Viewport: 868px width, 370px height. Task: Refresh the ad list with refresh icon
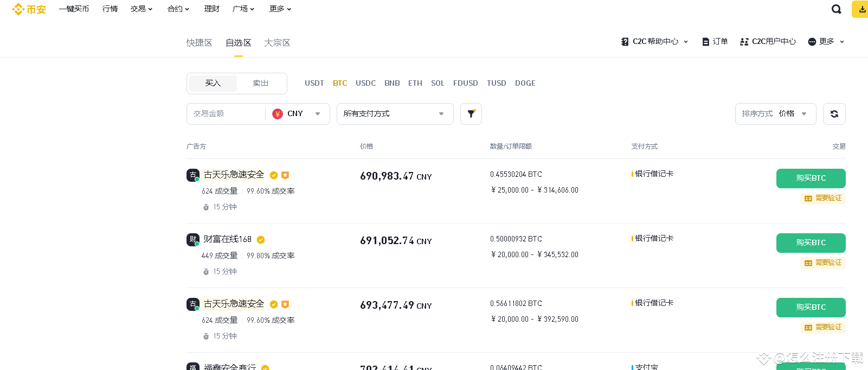834,114
